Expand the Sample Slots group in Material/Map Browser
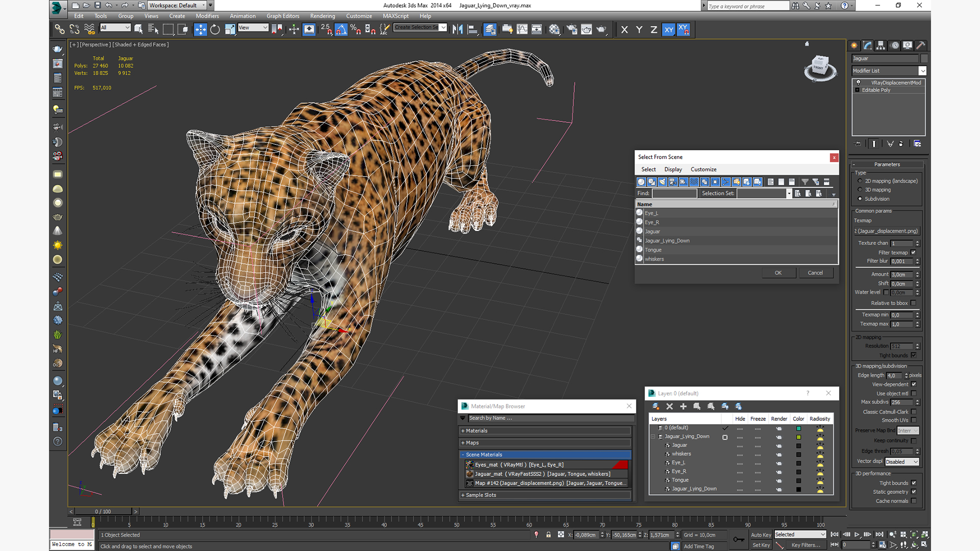 pyautogui.click(x=546, y=495)
